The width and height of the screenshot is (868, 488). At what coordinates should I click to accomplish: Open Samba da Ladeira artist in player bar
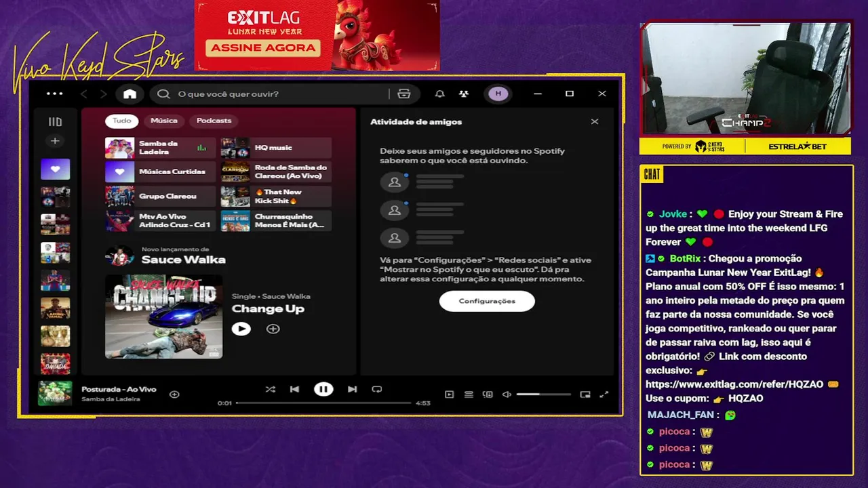coord(111,399)
